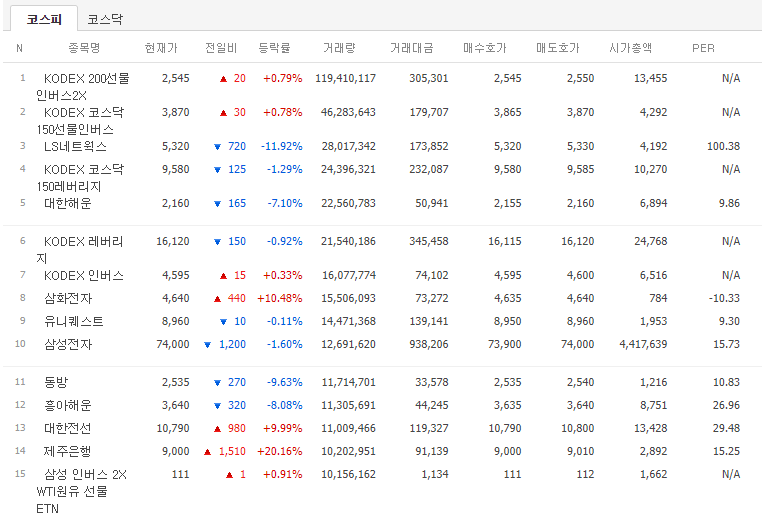Click the PER column header
This screenshot has width=762, height=523.
click(x=703, y=48)
